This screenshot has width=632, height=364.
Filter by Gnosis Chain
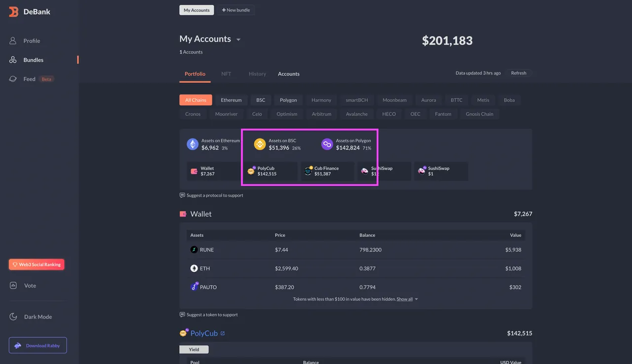point(479,114)
